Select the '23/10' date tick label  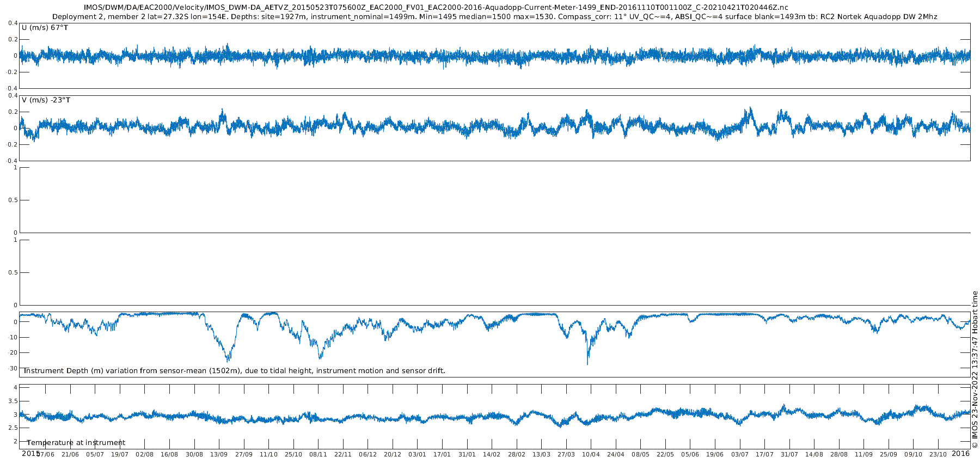[x=938, y=454]
